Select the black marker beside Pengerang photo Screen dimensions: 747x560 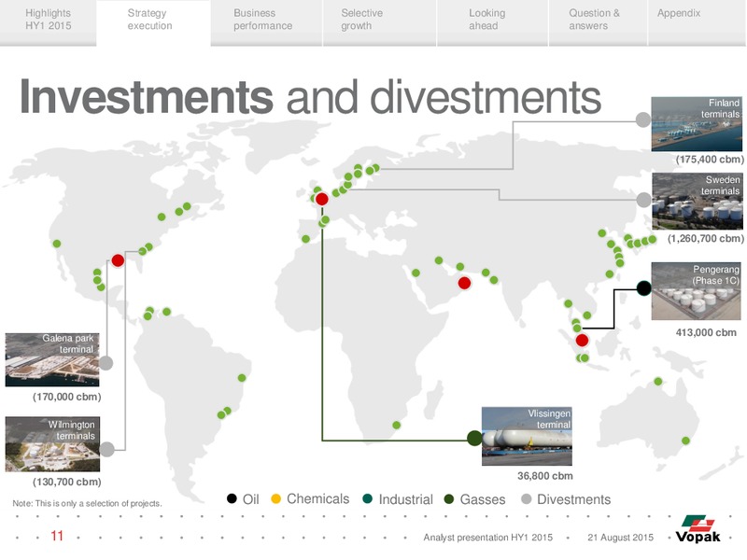643,287
